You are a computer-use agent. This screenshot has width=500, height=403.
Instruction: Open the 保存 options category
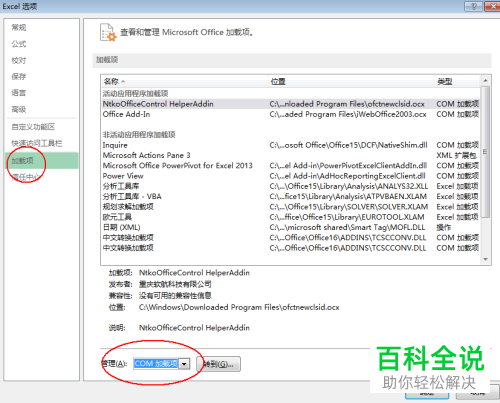click(19, 77)
